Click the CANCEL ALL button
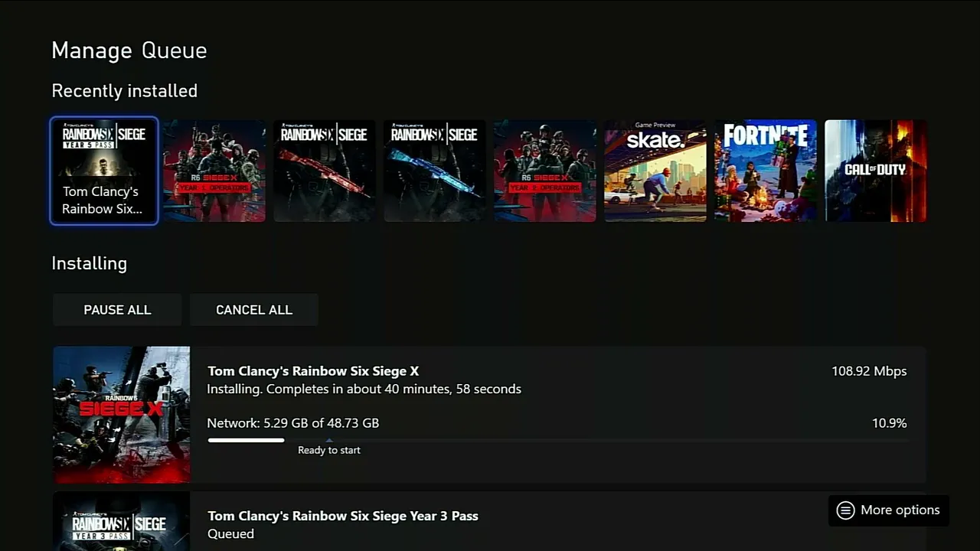 pyautogui.click(x=254, y=310)
